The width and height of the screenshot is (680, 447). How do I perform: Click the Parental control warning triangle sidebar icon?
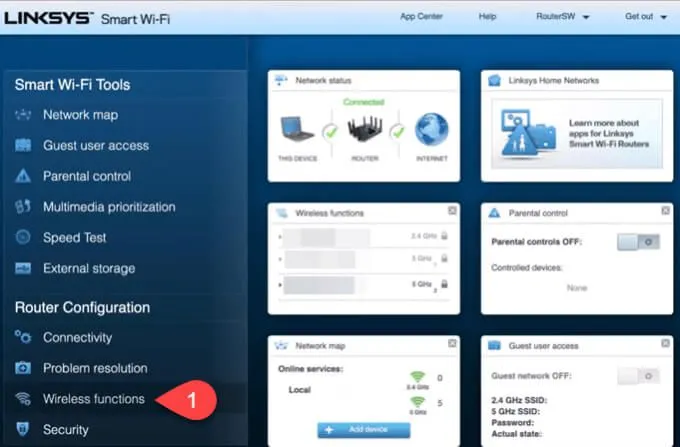point(23,176)
